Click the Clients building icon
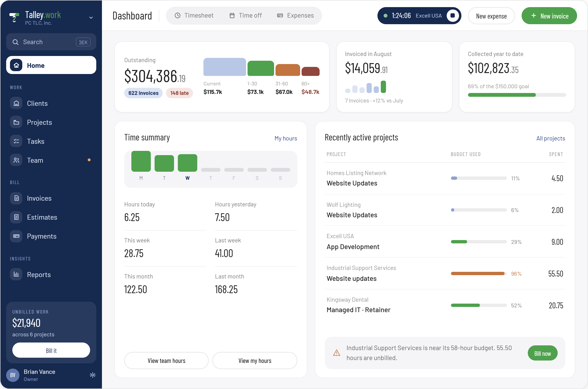 coord(16,103)
